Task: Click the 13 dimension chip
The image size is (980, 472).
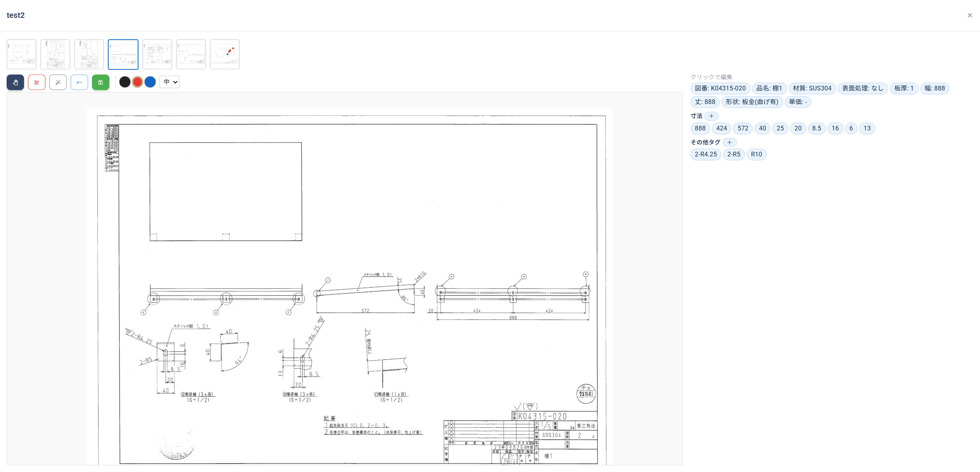Action: coord(867,128)
